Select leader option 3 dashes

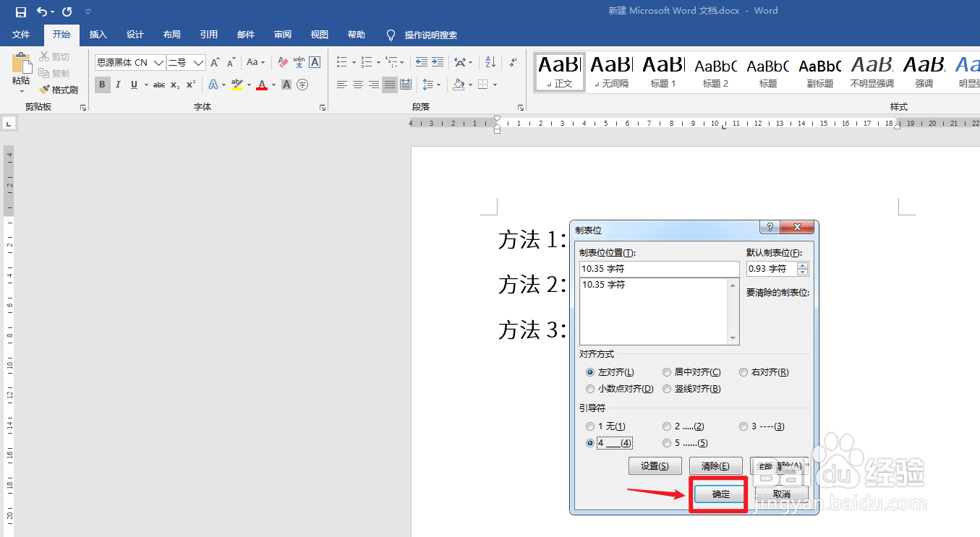[x=743, y=426]
